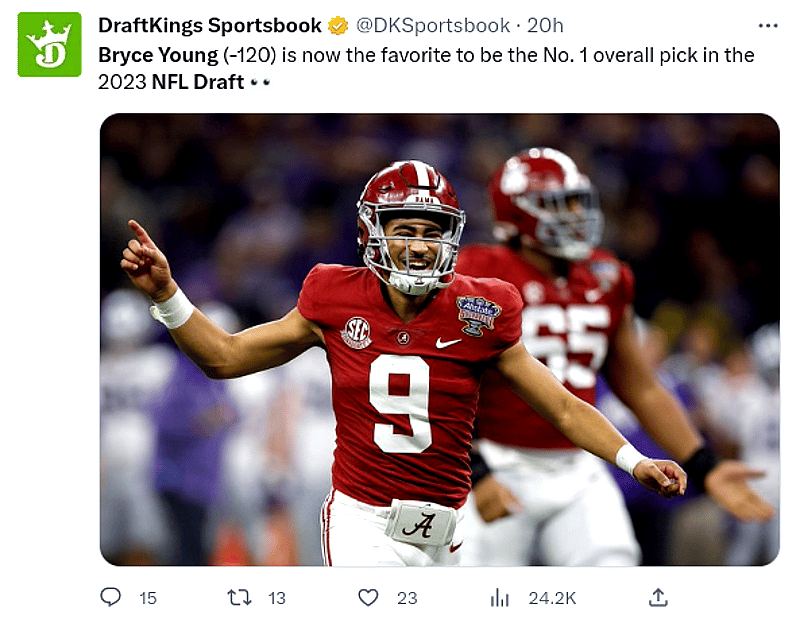Click the retweet arrows icon
800x627 pixels.
pos(240,597)
